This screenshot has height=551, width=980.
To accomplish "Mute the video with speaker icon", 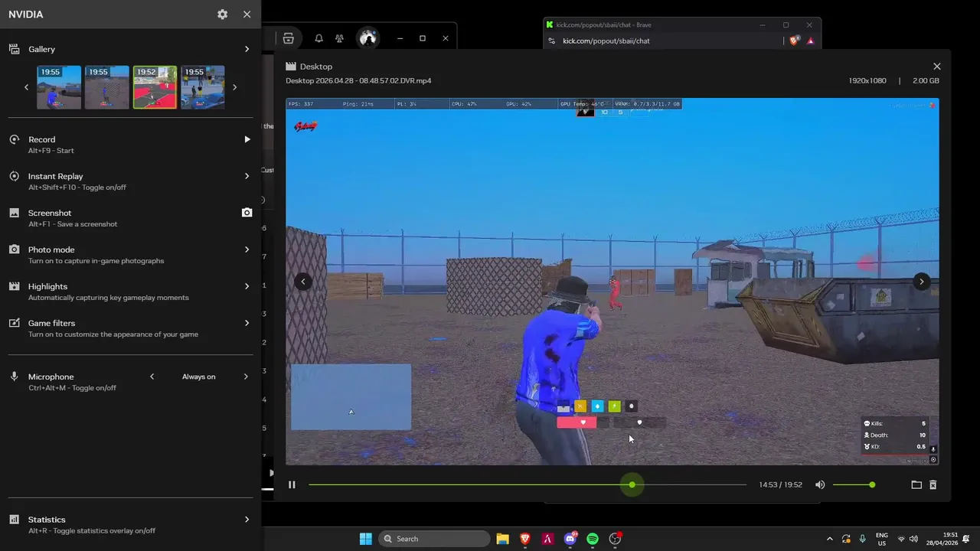I will point(820,484).
